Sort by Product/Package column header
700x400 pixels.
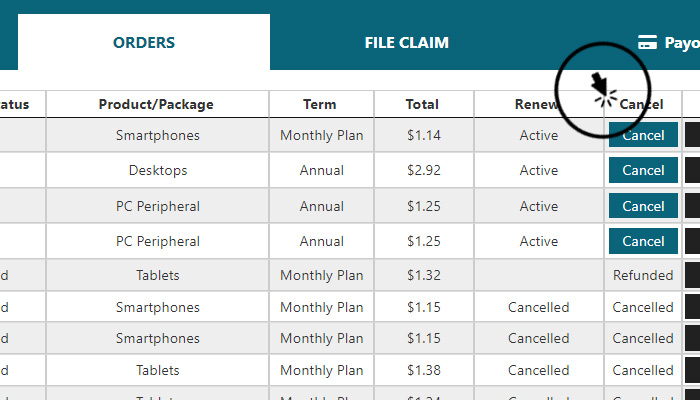[156, 104]
